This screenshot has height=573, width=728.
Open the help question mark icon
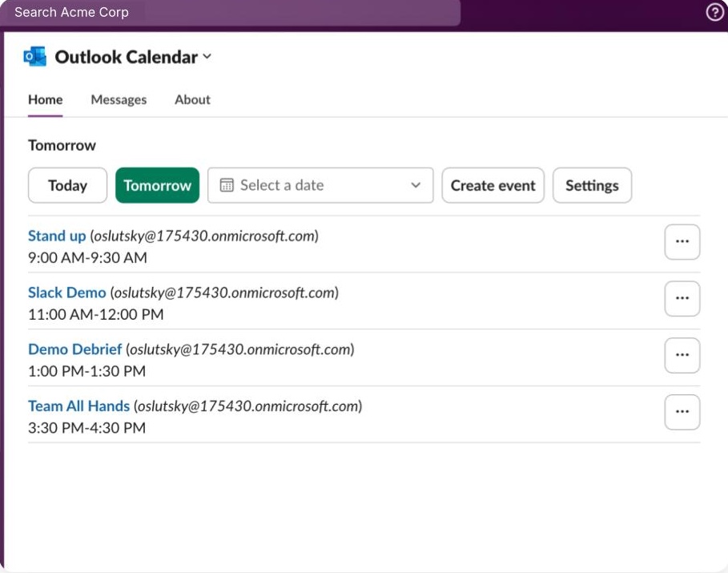(714, 12)
